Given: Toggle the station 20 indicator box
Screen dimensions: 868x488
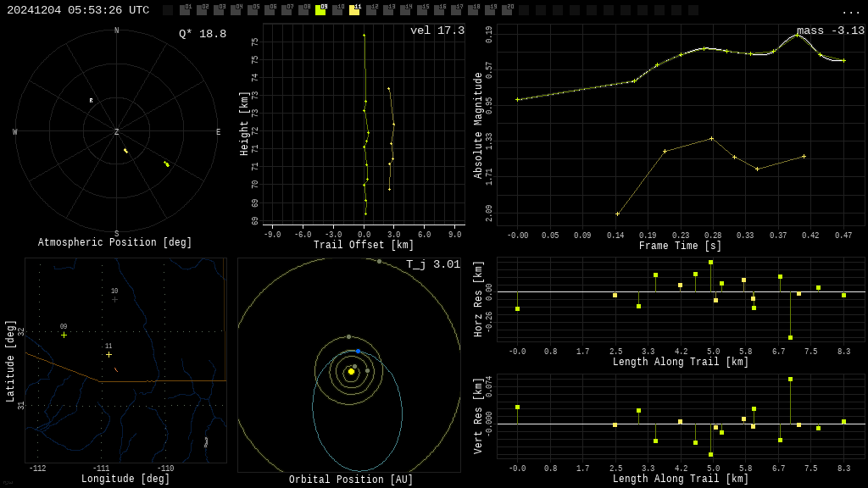Looking at the screenshot, I should (507, 10).
